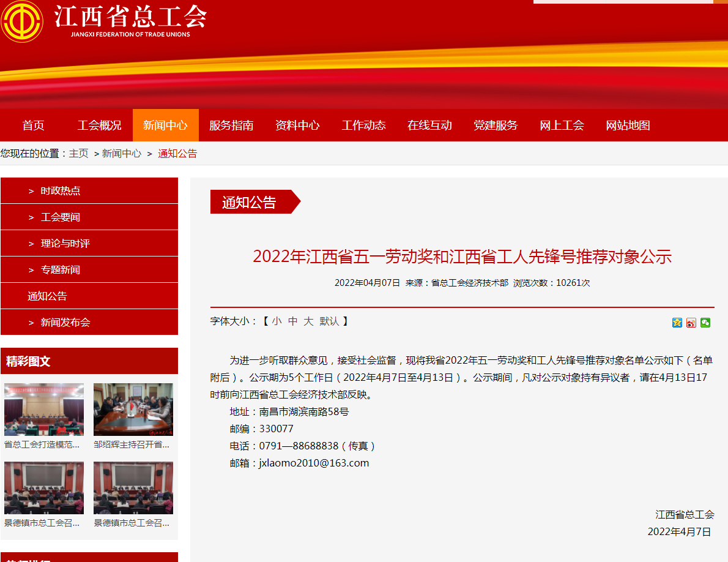728x562 pixels.
Task: Click the publish date 2022年04月07日
Action: tap(367, 283)
